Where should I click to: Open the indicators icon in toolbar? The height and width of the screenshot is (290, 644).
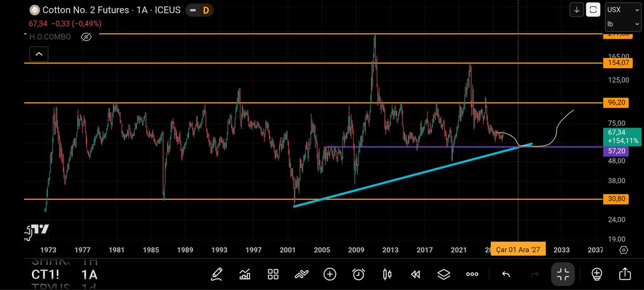pyautogui.click(x=302, y=274)
